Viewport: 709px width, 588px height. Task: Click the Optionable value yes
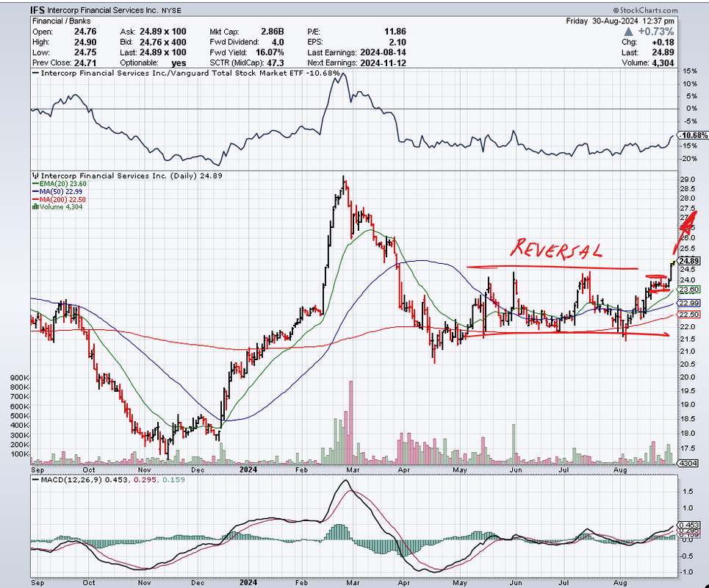pos(179,63)
